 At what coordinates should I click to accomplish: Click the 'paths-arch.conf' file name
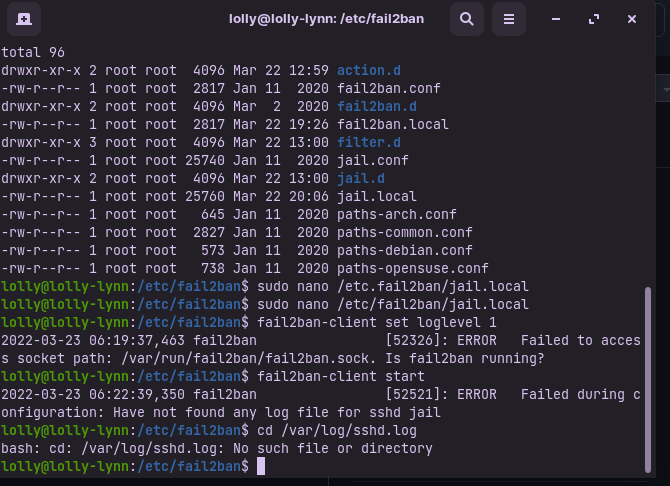coord(397,214)
